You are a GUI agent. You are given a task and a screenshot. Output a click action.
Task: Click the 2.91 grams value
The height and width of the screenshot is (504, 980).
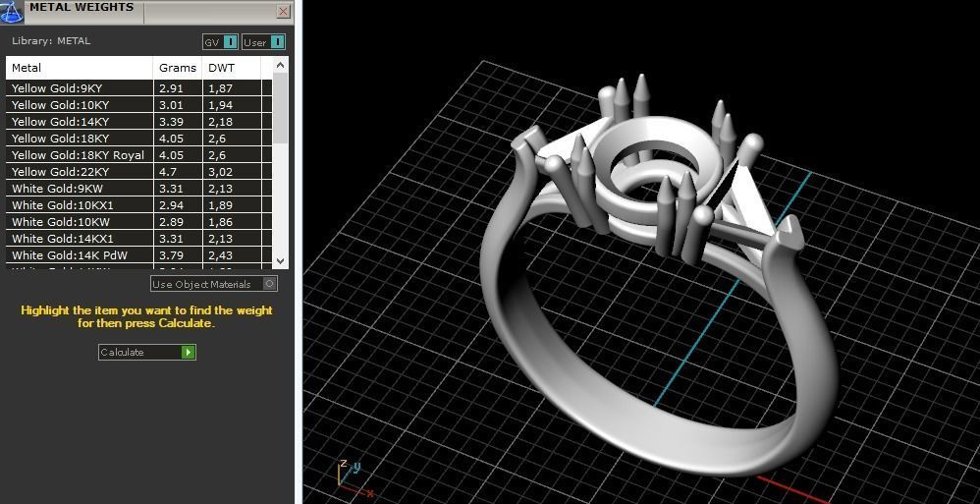point(171,88)
